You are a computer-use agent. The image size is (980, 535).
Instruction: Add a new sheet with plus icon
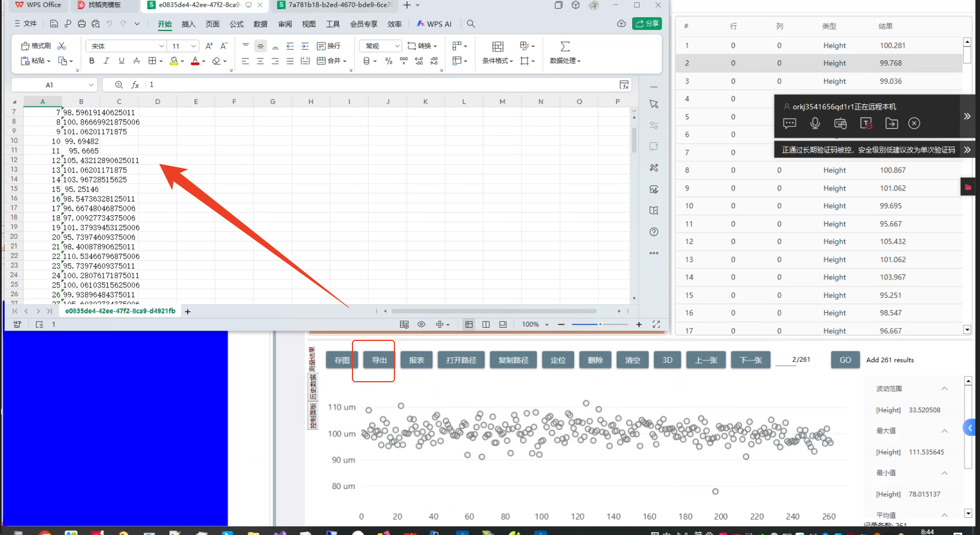coord(188,311)
